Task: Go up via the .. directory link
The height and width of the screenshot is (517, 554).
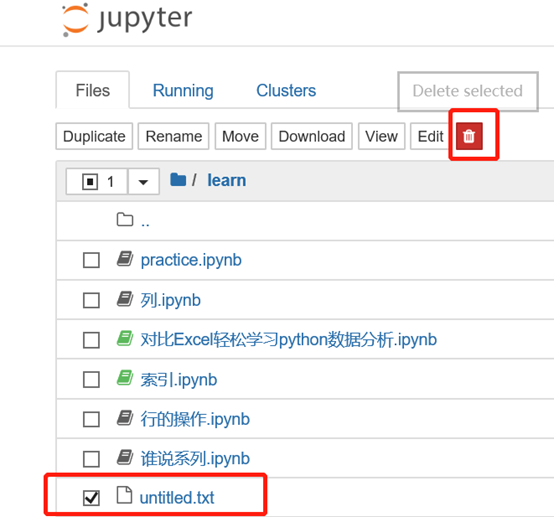Action: tap(145, 223)
